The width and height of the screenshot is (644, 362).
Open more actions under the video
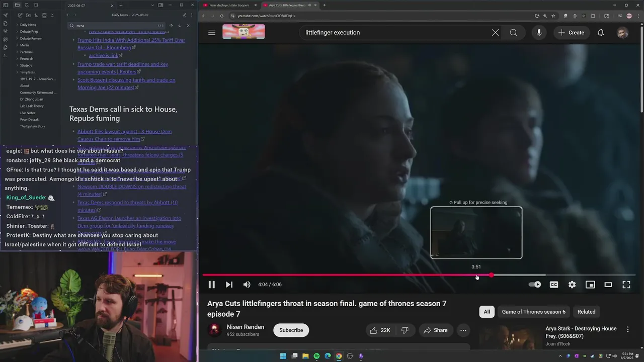pyautogui.click(x=463, y=330)
